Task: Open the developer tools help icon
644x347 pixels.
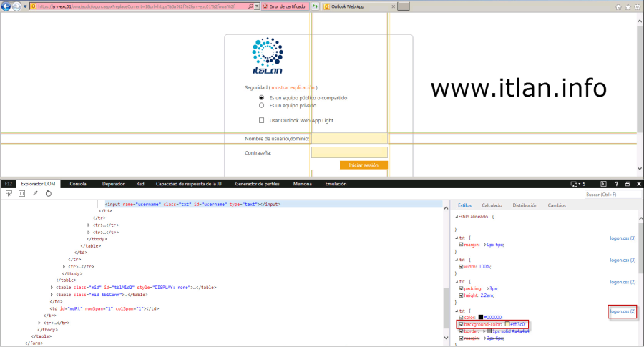Action: 617,184
